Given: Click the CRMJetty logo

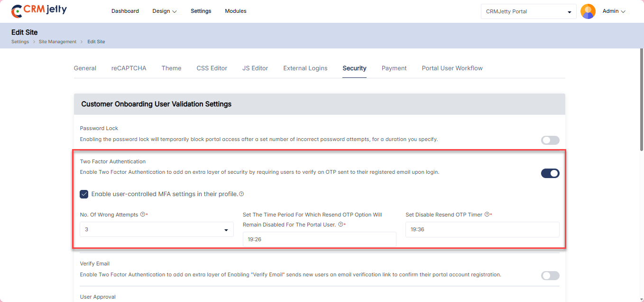Looking at the screenshot, I should point(39,11).
